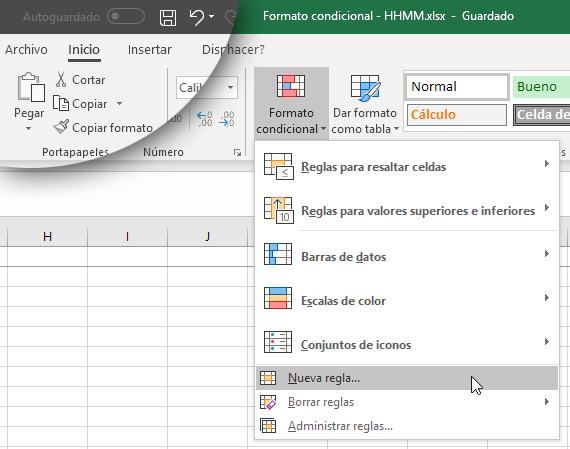This screenshot has width=570, height=449.
Task: Open the font name combo box
Action: pos(207,87)
